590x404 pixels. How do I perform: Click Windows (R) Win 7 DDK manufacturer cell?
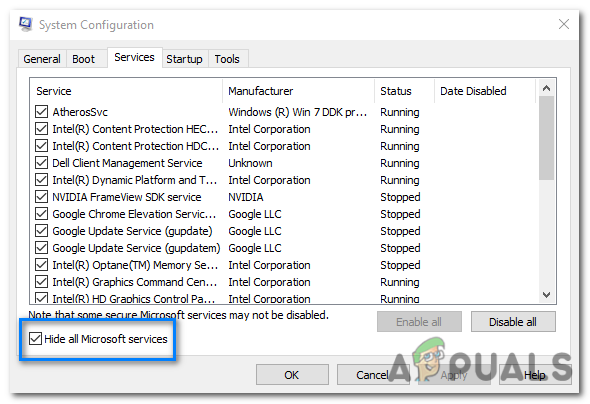pyautogui.click(x=297, y=112)
